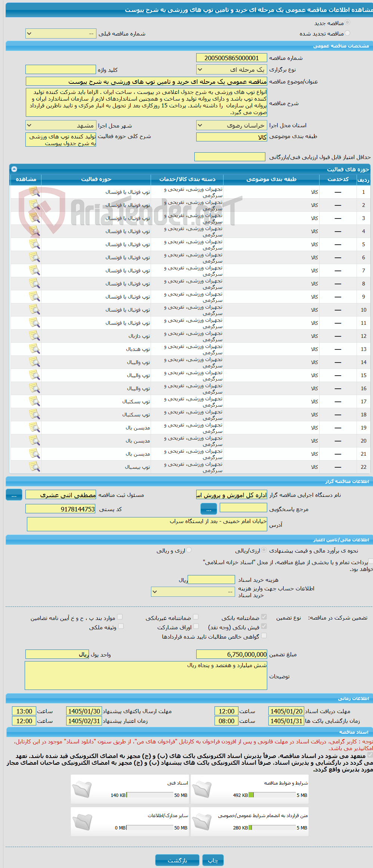Screen dimensions: 373x868
Task: Open view icon for row 16 توپ والیبال
Action: (x=34, y=388)
